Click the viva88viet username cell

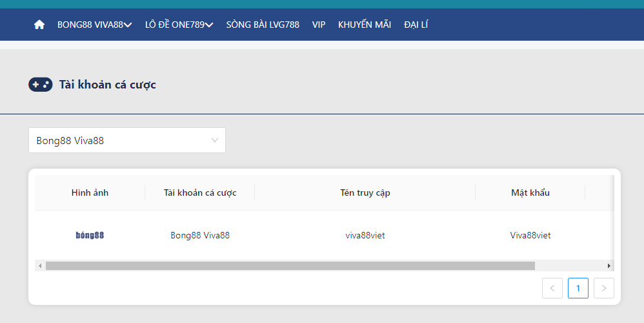(365, 235)
